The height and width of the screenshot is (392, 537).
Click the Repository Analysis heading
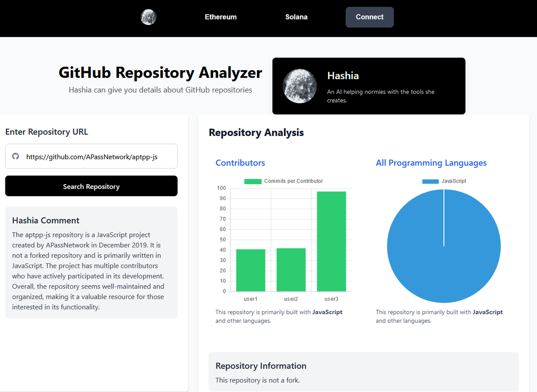tap(256, 132)
